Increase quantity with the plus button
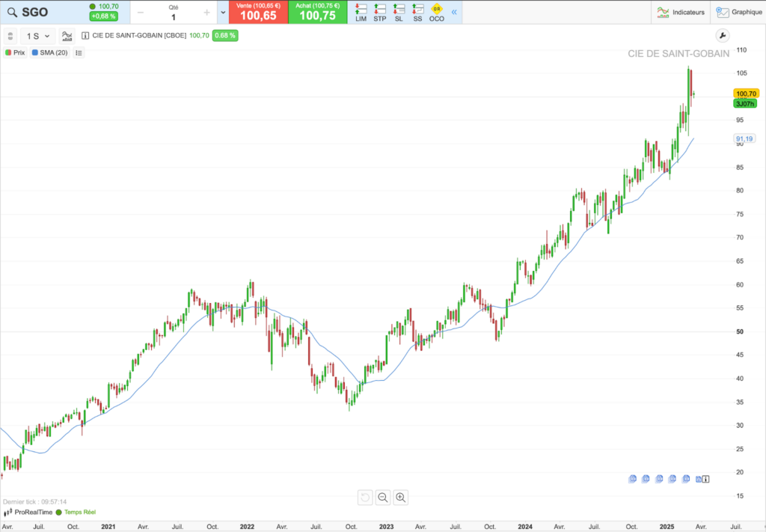Screen dimensions: 766x532 tap(206, 13)
